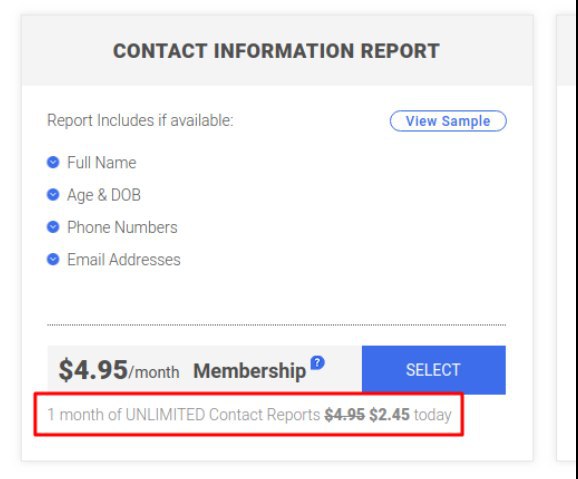Click the check icon beside Age & DOB
Image resolution: width=578 pixels, height=479 pixels.
53,195
